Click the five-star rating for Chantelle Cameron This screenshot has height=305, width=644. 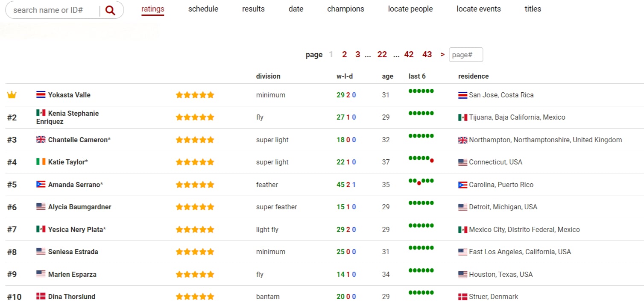(195, 140)
